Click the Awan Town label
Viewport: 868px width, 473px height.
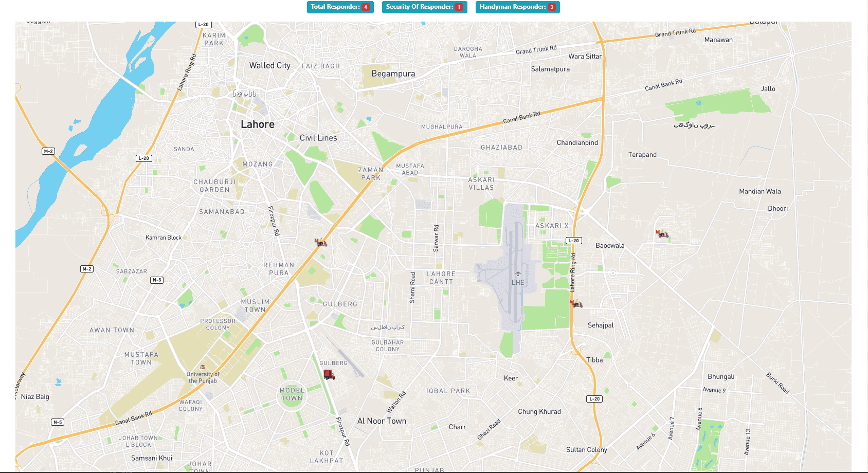pos(112,331)
